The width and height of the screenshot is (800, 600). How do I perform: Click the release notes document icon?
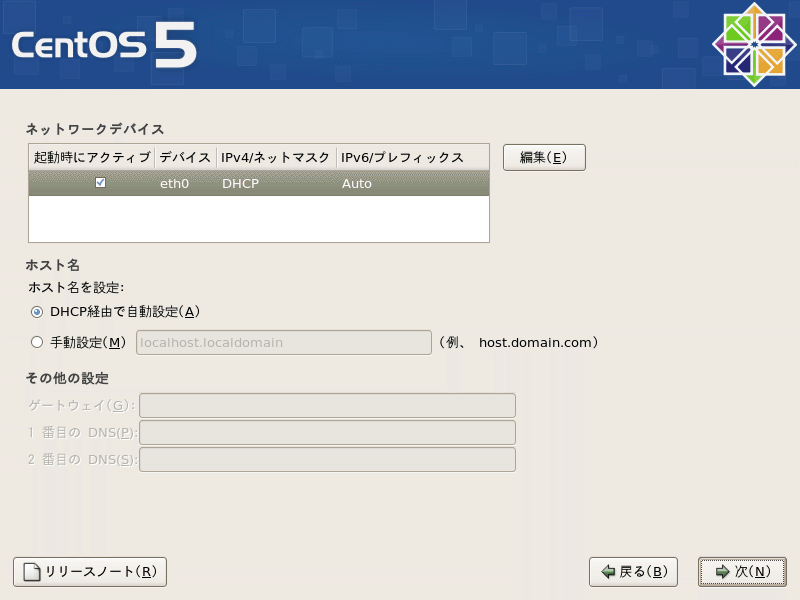[32, 572]
